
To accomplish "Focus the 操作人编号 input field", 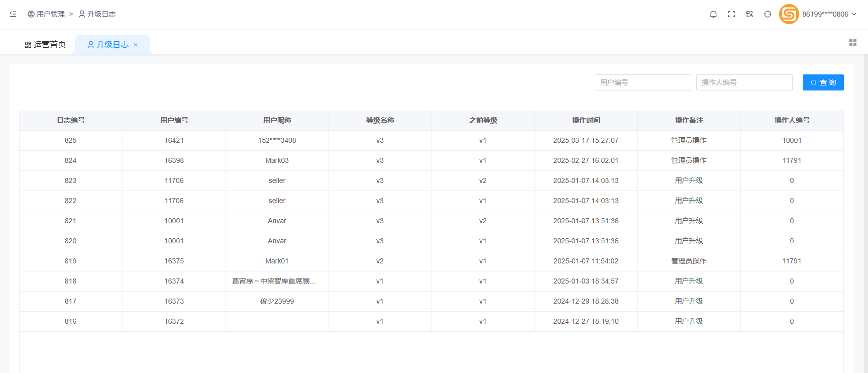I will (x=744, y=82).
